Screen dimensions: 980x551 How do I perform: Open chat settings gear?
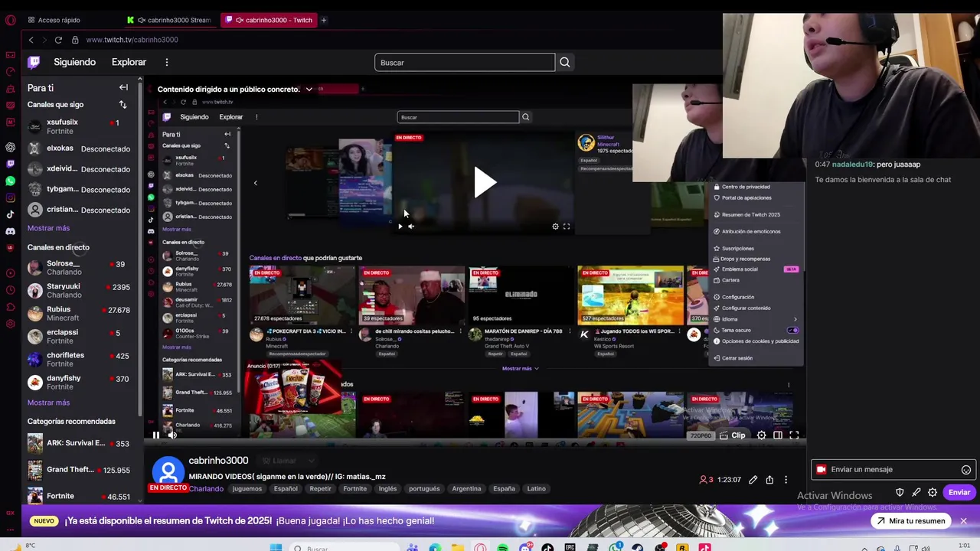tap(933, 492)
